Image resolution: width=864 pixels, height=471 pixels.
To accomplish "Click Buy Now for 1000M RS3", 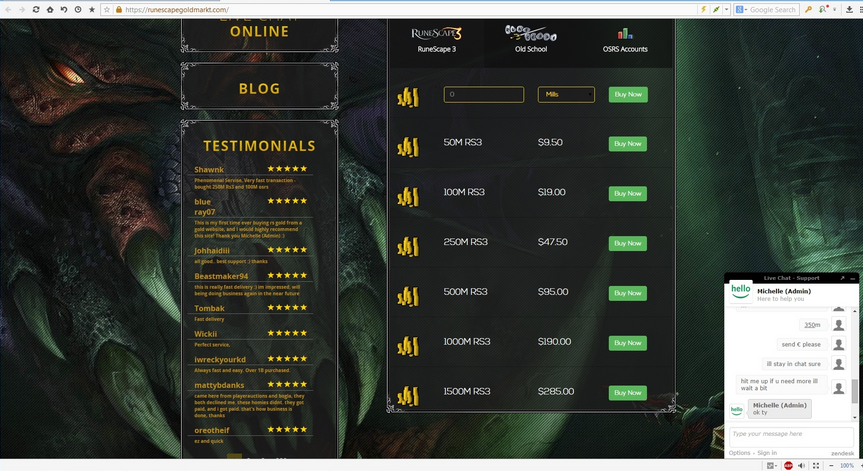I will 628,343.
